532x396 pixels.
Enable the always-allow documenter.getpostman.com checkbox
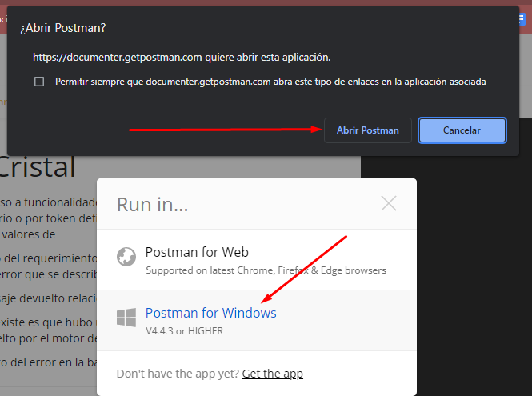pyautogui.click(x=39, y=82)
